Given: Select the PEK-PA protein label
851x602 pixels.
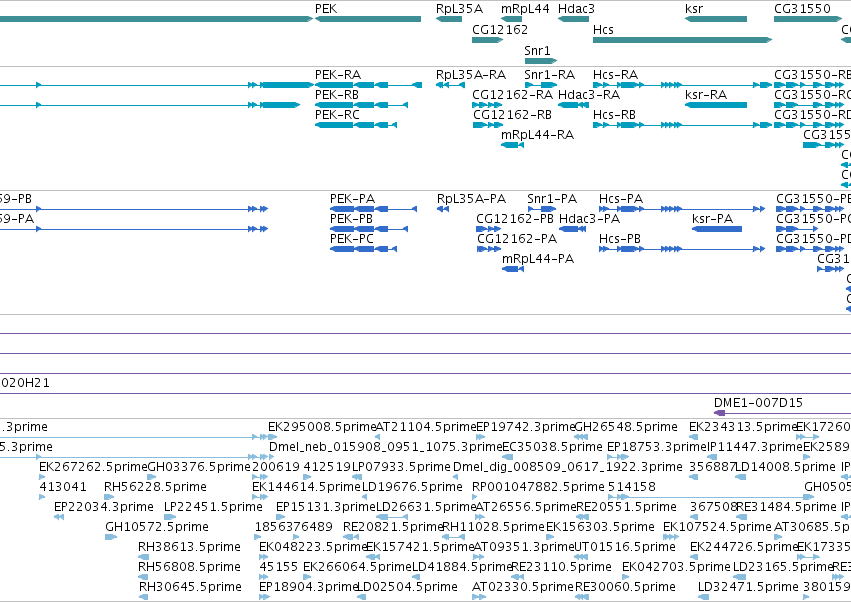Looking at the screenshot, I should pos(353,199).
